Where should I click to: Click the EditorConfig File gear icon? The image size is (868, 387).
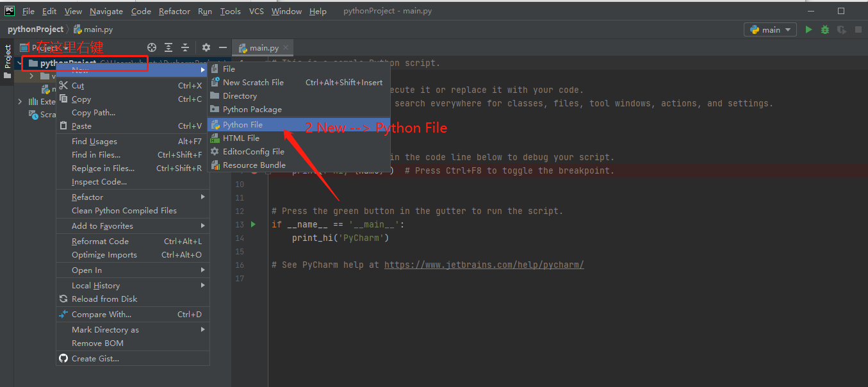[x=215, y=151]
